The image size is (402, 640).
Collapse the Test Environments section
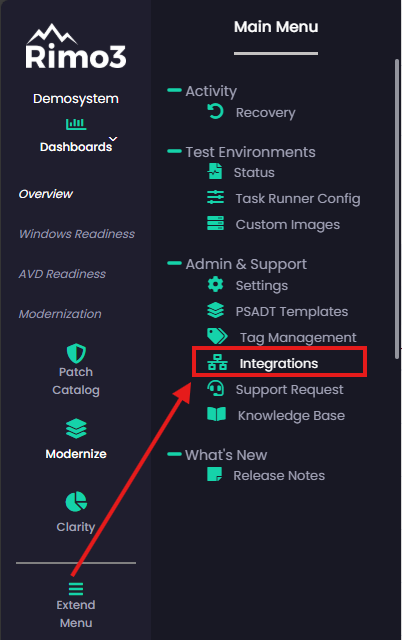pyautogui.click(x=174, y=151)
